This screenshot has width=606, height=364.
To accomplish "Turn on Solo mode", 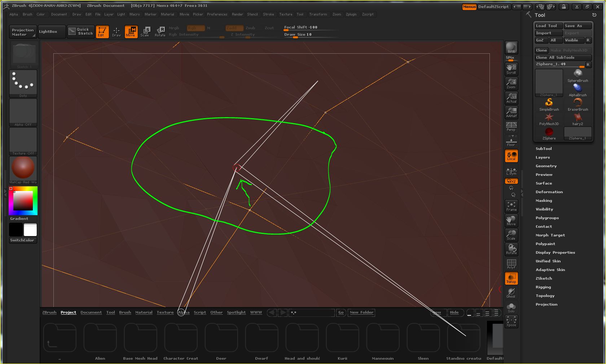I will pos(511,307).
